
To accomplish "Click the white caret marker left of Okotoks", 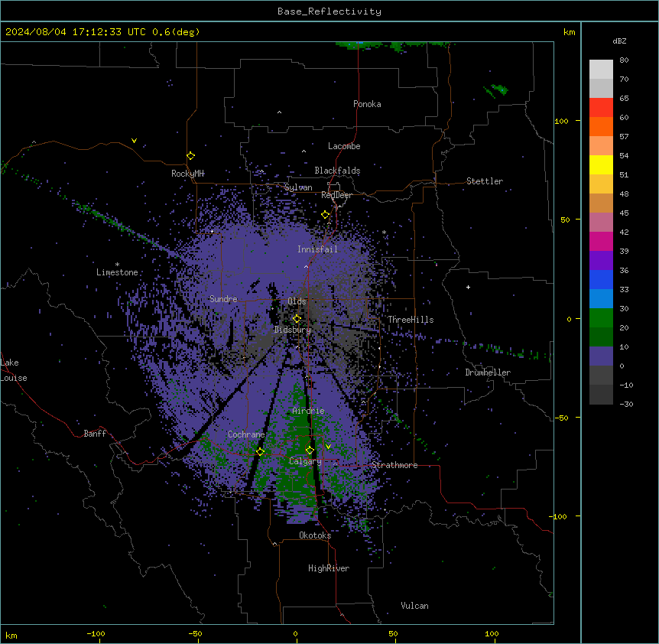I will click(275, 544).
